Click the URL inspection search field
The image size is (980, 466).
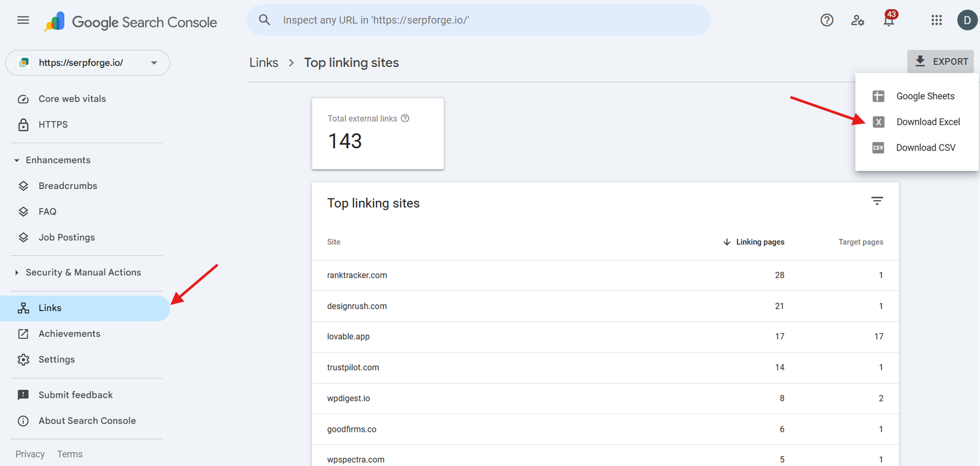click(x=479, y=20)
